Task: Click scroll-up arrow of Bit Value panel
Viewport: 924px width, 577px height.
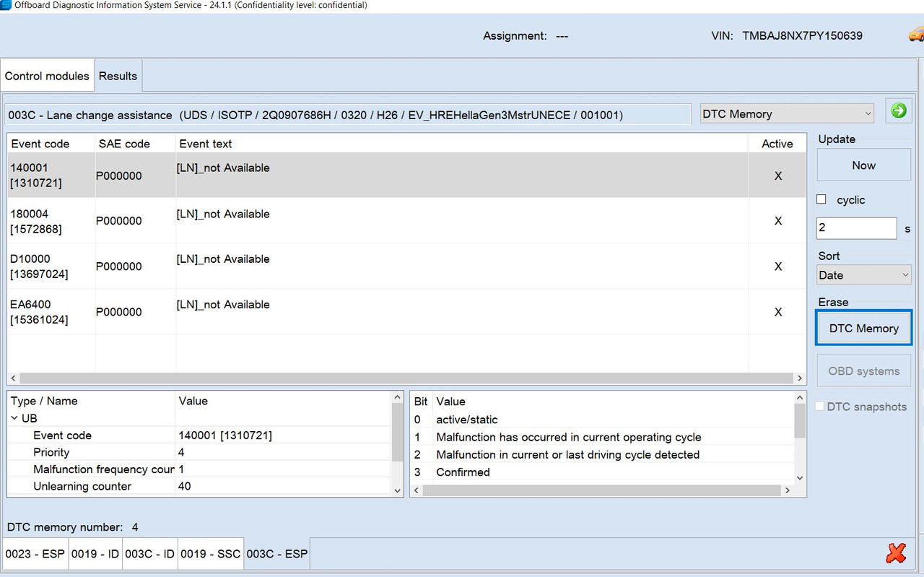Action: (800, 397)
